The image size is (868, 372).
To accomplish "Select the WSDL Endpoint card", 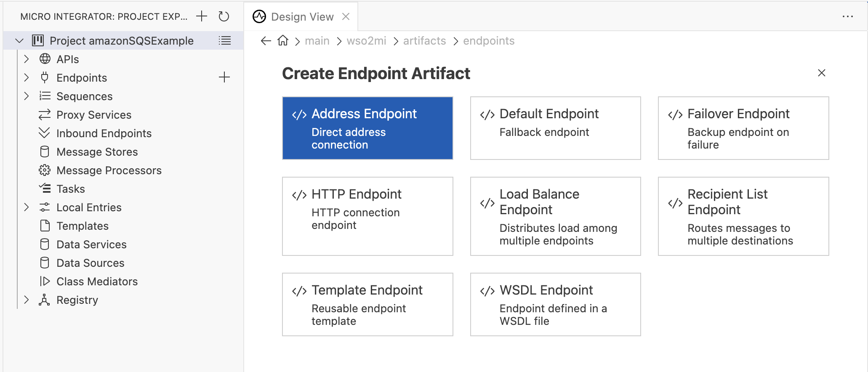I will tap(555, 304).
